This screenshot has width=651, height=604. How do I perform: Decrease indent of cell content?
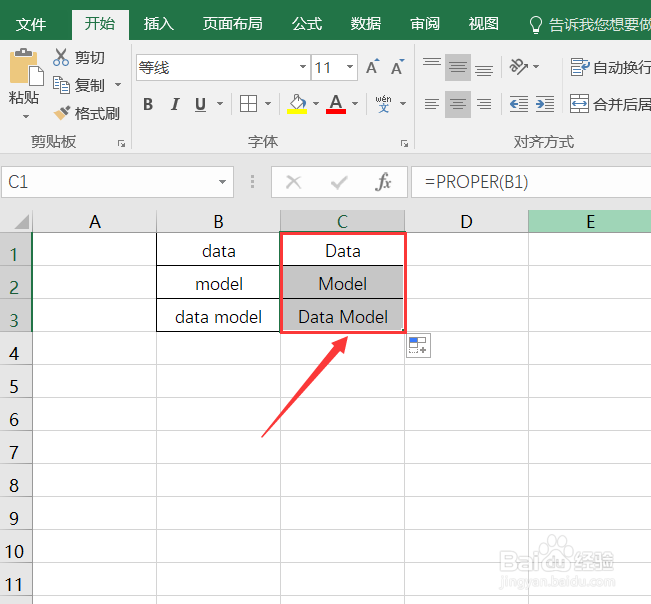tap(519, 104)
